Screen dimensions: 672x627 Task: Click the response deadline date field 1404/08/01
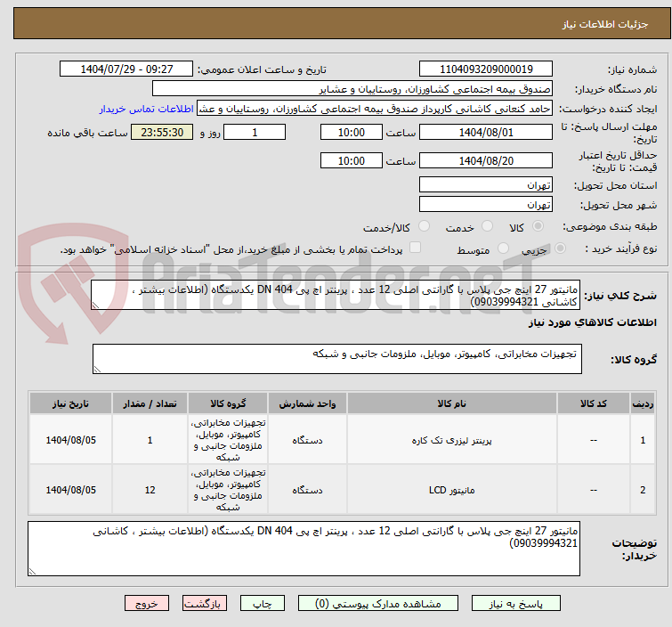[486, 133]
